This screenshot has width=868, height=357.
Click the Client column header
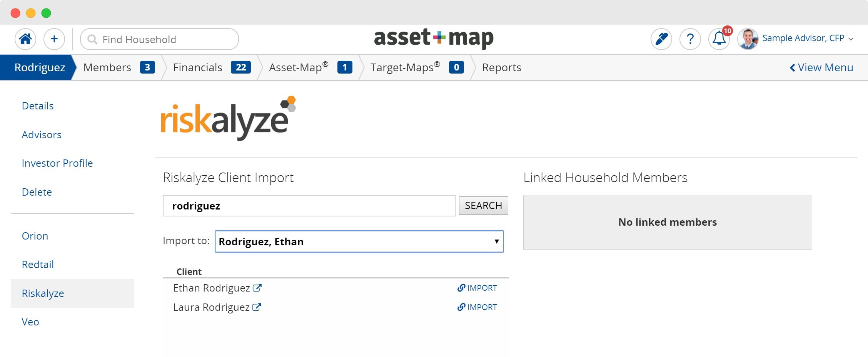click(x=189, y=272)
